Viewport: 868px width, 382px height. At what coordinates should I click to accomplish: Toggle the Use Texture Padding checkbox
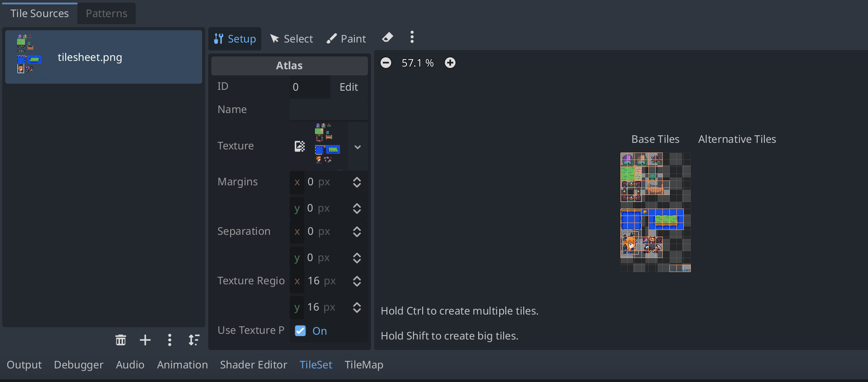click(x=300, y=331)
